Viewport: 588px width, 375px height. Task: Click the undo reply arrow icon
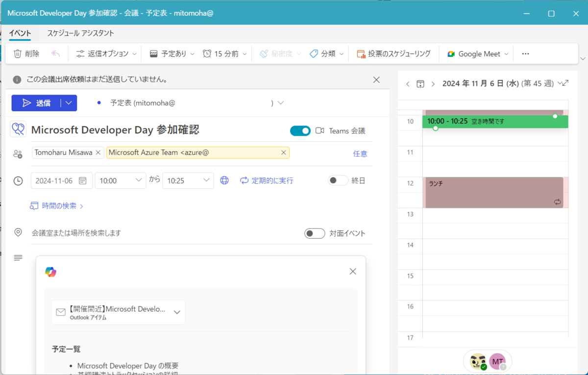coord(56,54)
